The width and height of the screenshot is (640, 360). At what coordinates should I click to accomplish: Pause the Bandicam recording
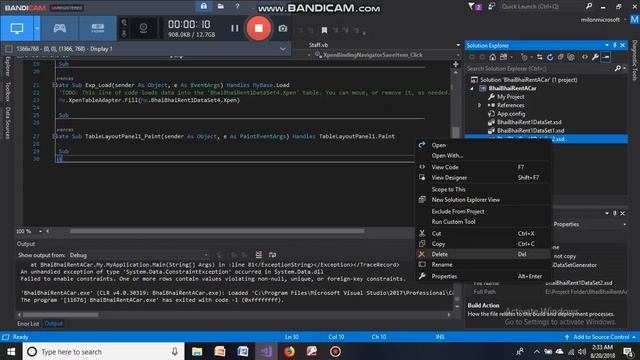coord(234,28)
